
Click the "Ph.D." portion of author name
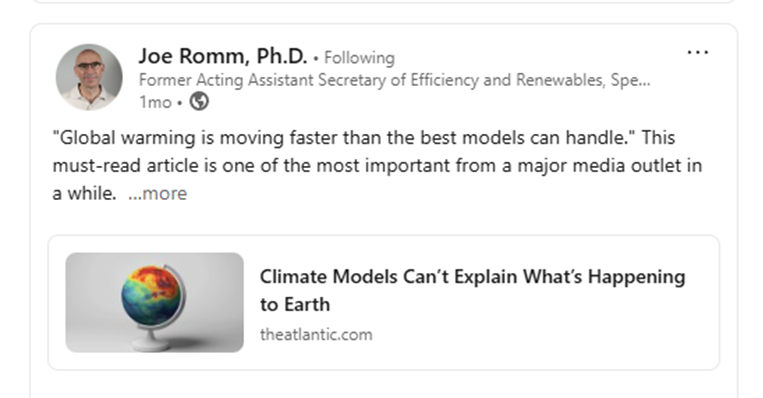click(x=282, y=56)
